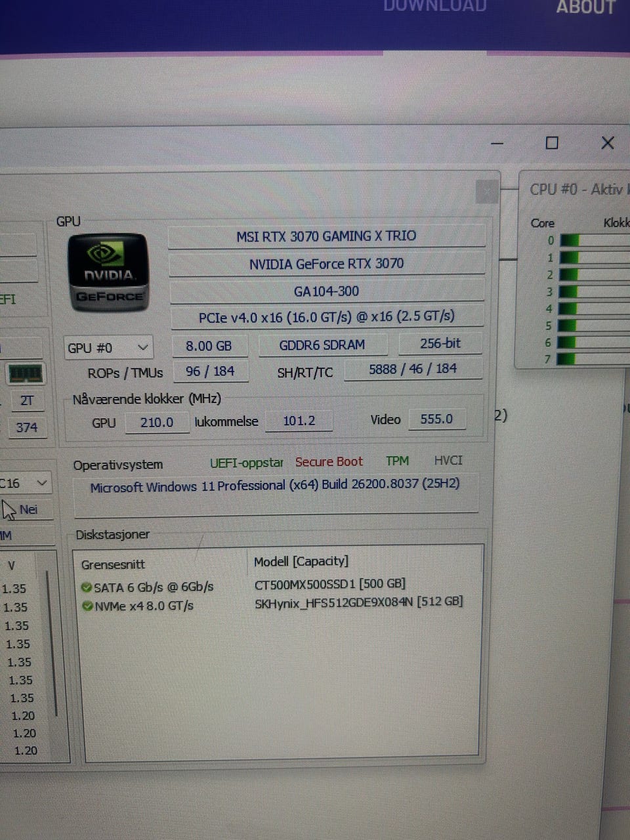Click the SATA 6 Gb/s @ 6Gb/s interface entry
630x840 pixels.
[x=154, y=587]
